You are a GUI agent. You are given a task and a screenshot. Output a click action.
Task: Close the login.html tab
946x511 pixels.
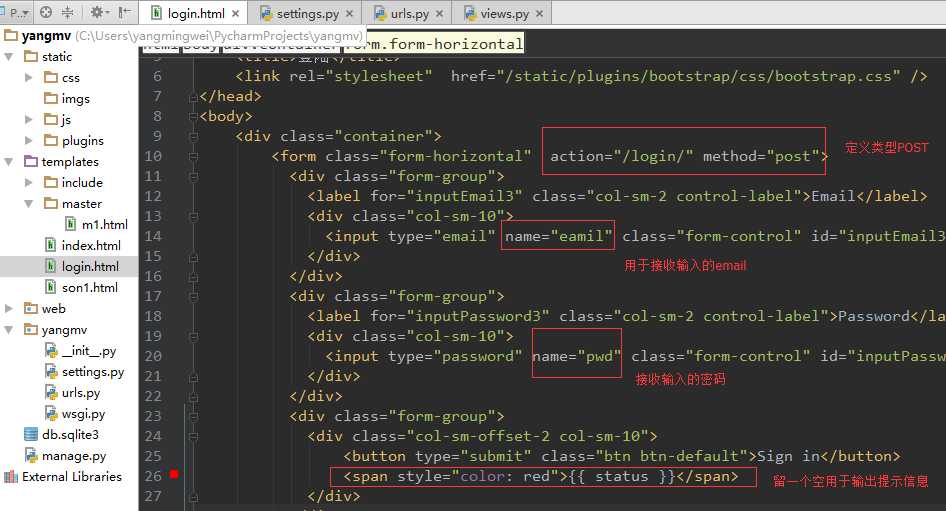pos(235,13)
